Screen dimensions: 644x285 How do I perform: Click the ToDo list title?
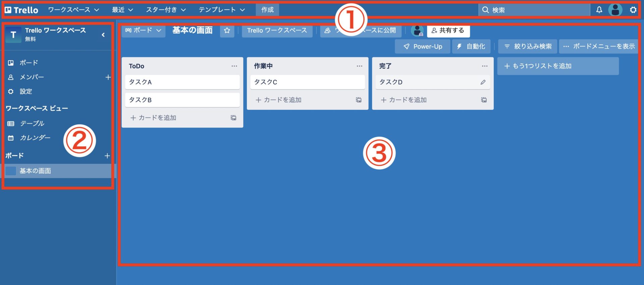pos(137,66)
